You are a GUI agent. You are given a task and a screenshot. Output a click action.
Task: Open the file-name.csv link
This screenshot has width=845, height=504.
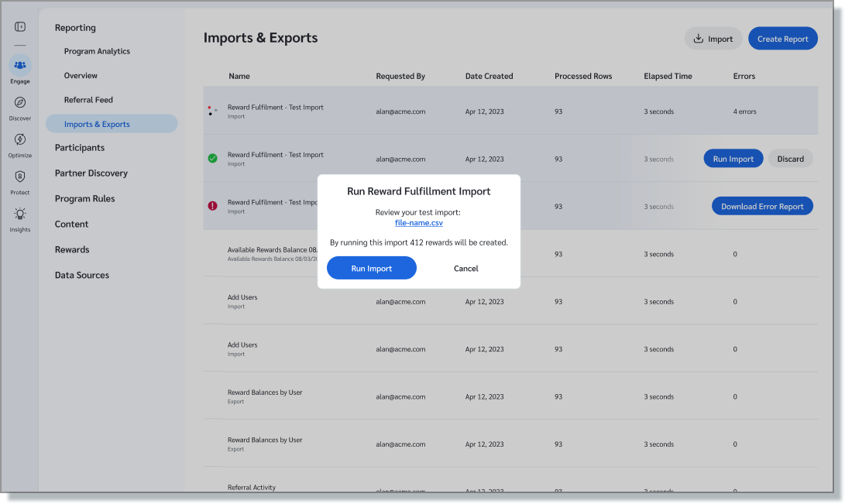[418, 223]
